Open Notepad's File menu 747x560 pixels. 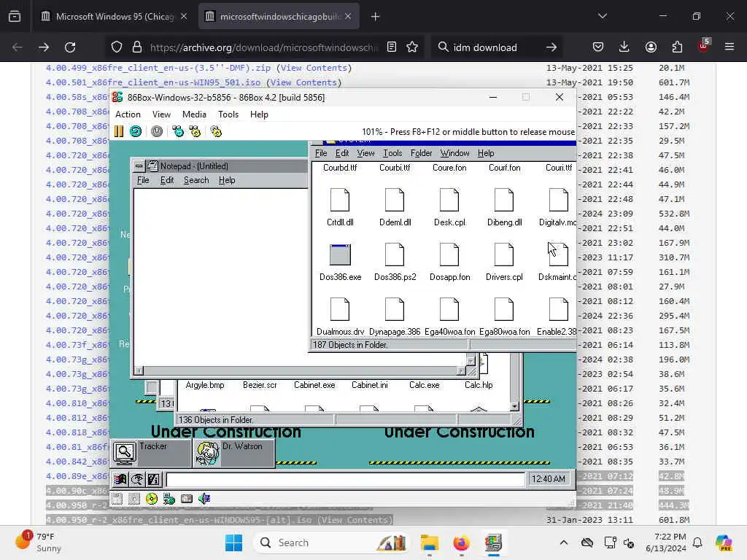(x=143, y=180)
